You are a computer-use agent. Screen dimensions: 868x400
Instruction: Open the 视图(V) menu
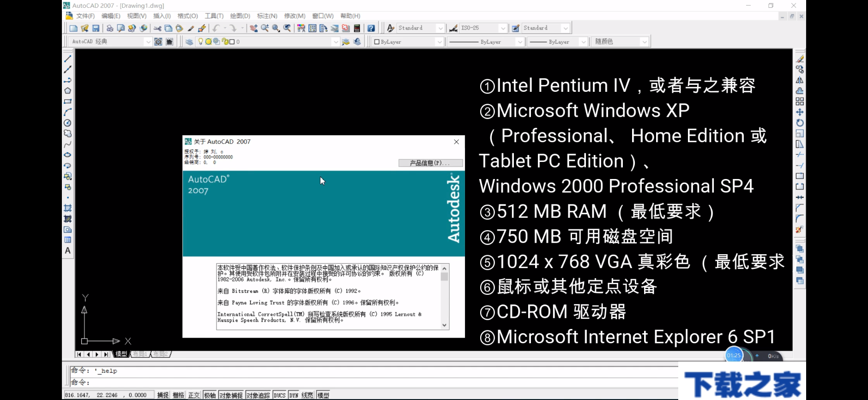pos(137,16)
